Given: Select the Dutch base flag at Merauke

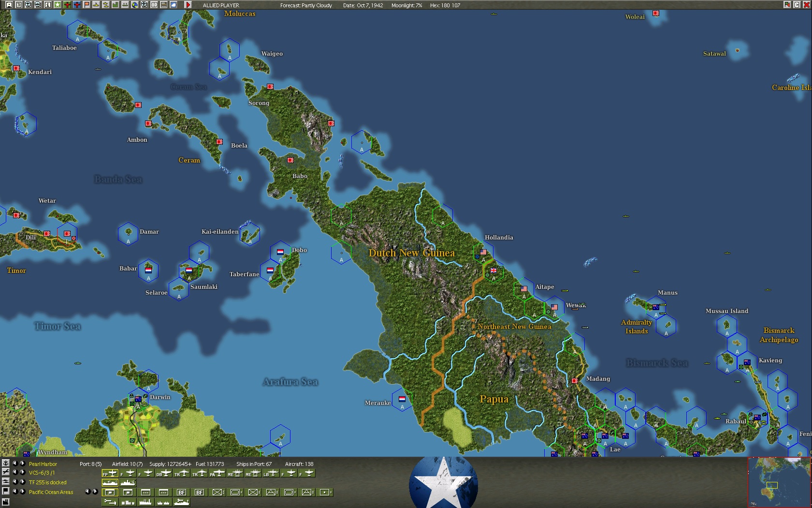Looking at the screenshot, I should 402,399.
